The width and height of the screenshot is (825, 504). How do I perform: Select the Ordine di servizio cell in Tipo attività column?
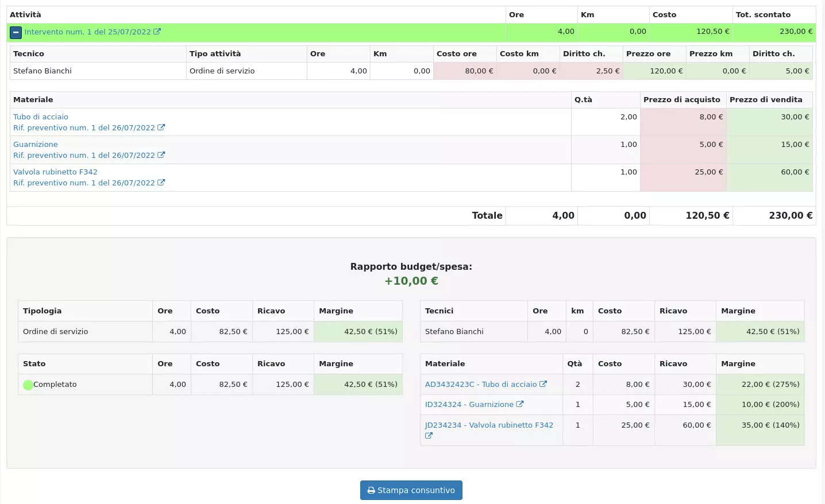(x=247, y=71)
